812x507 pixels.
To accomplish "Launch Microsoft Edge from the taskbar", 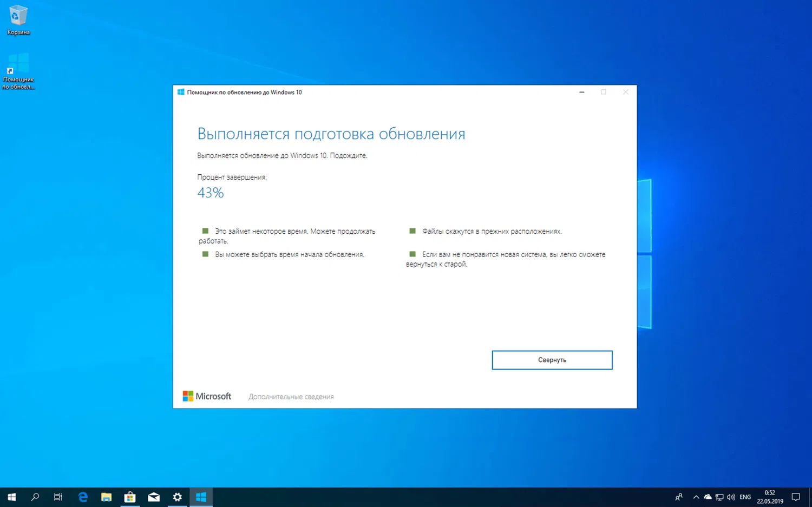I will point(83,497).
